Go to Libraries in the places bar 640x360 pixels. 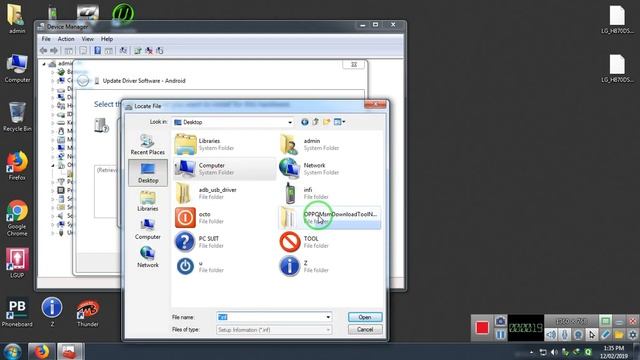click(148, 201)
